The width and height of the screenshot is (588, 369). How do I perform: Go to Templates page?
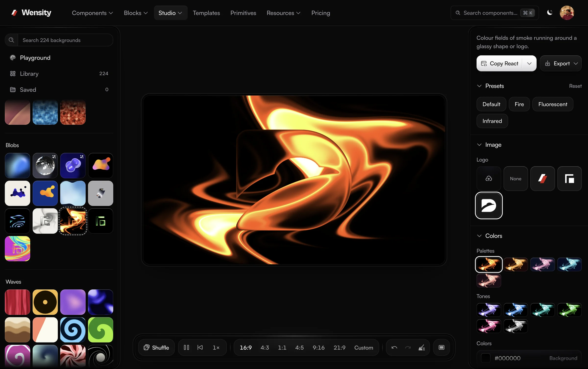[x=206, y=13]
